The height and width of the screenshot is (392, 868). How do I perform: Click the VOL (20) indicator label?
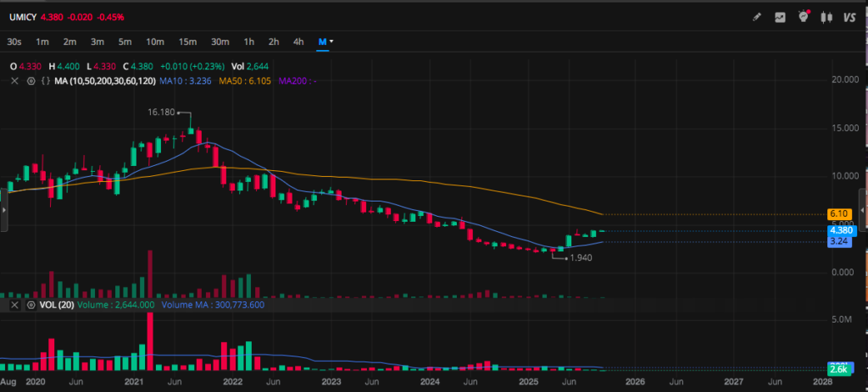56,304
